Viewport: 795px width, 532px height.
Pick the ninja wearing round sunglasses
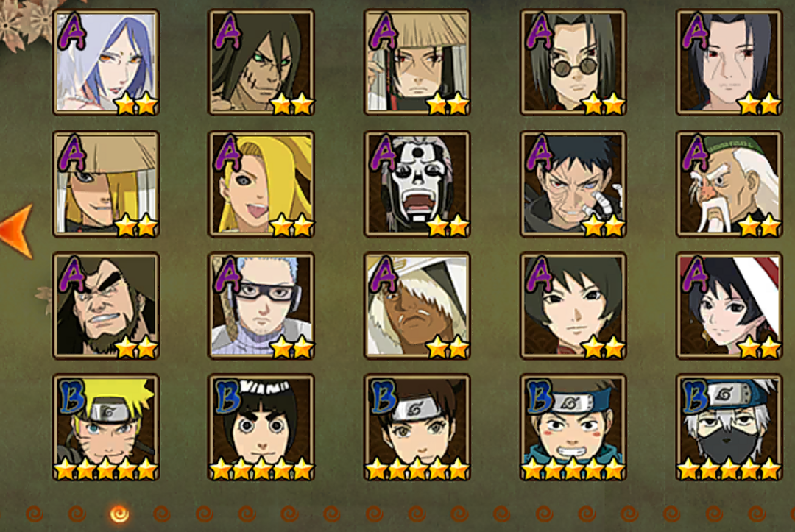coord(573,63)
